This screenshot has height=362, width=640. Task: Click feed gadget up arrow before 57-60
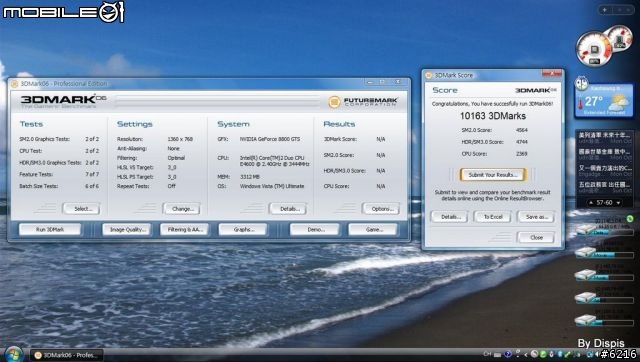pyautogui.click(x=591, y=203)
